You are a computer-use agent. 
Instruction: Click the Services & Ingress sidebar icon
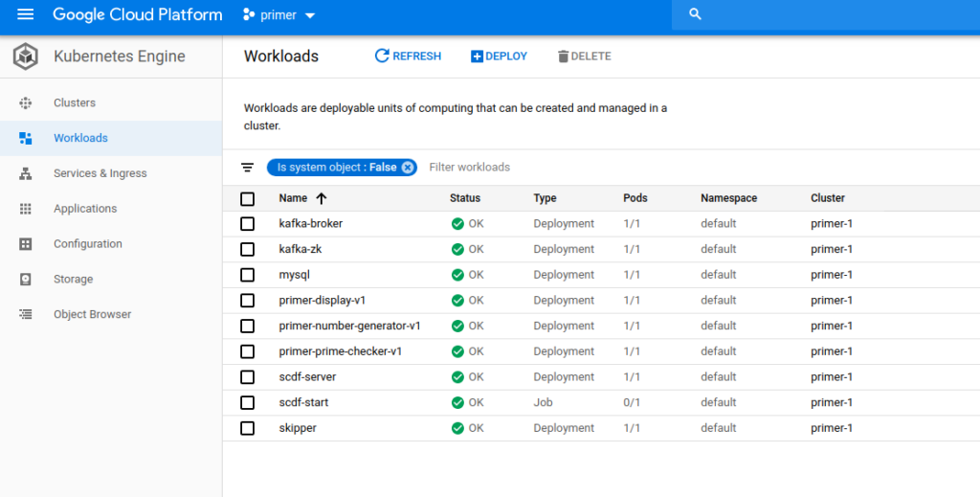pyautogui.click(x=26, y=173)
